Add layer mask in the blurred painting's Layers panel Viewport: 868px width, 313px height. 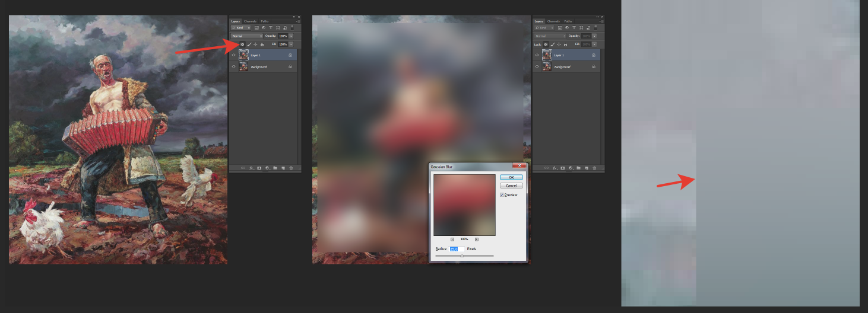(x=562, y=168)
